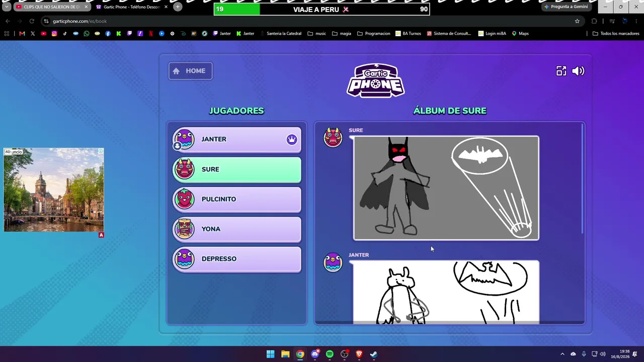644x362 pixels.
Task: Select player JANTER from the list
Action: (x=237, y=139)
